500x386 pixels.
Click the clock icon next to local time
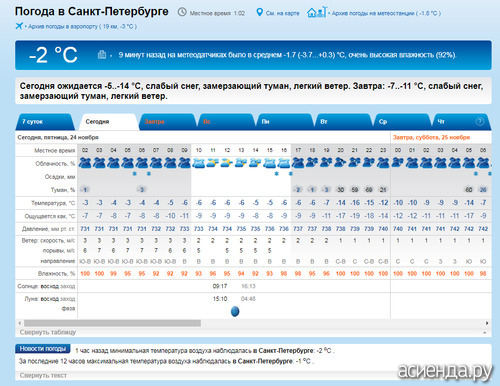coord(182,13)
